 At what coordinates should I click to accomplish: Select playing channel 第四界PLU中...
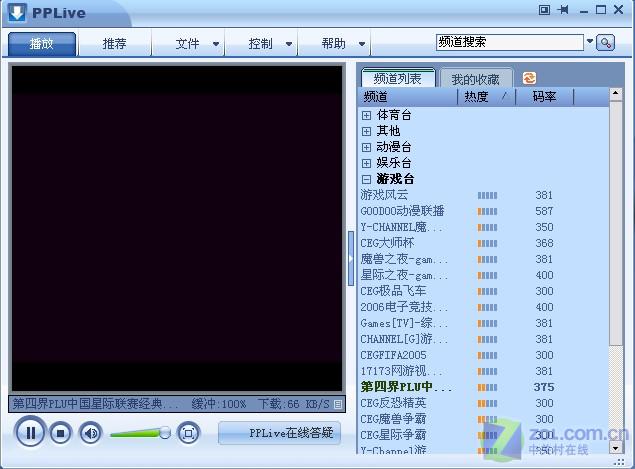[406, 387]
